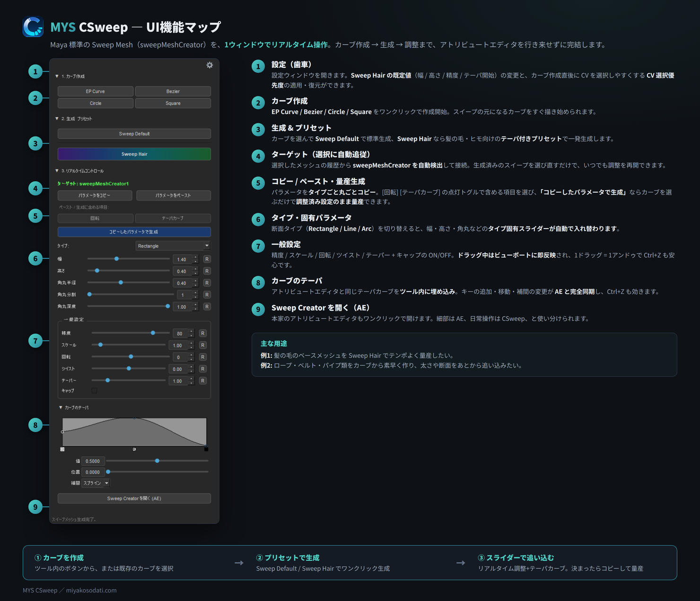Create a Square curve
700x601 pixels.
173,103
